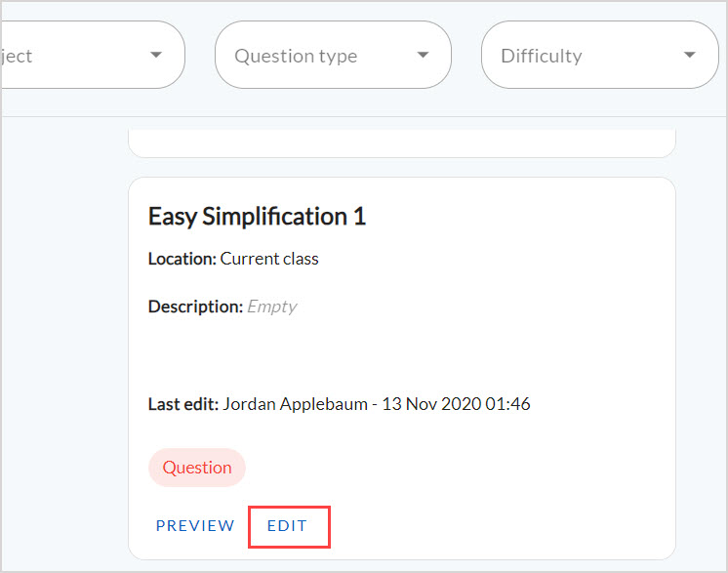Image resolution: width=728 pixels, height=573 pixels.
Task: Click the partially visible Subject dropdown arrow
Action: (x=156, y=56)
